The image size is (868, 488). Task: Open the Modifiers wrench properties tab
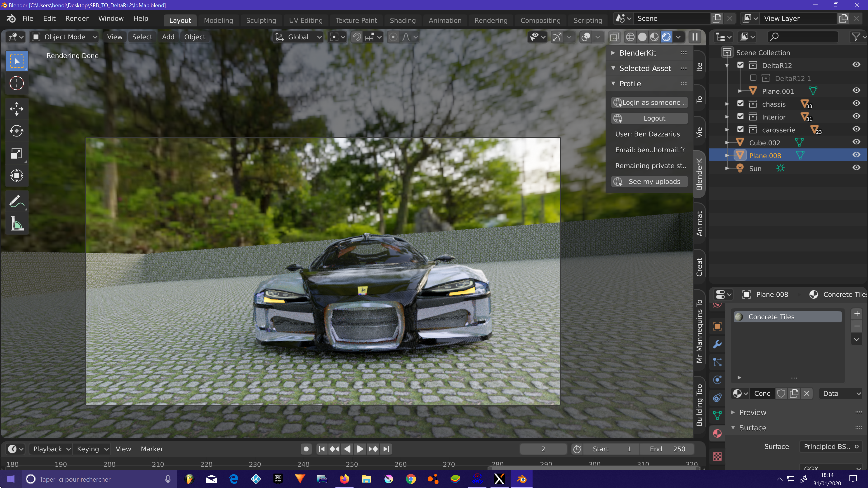717,344
